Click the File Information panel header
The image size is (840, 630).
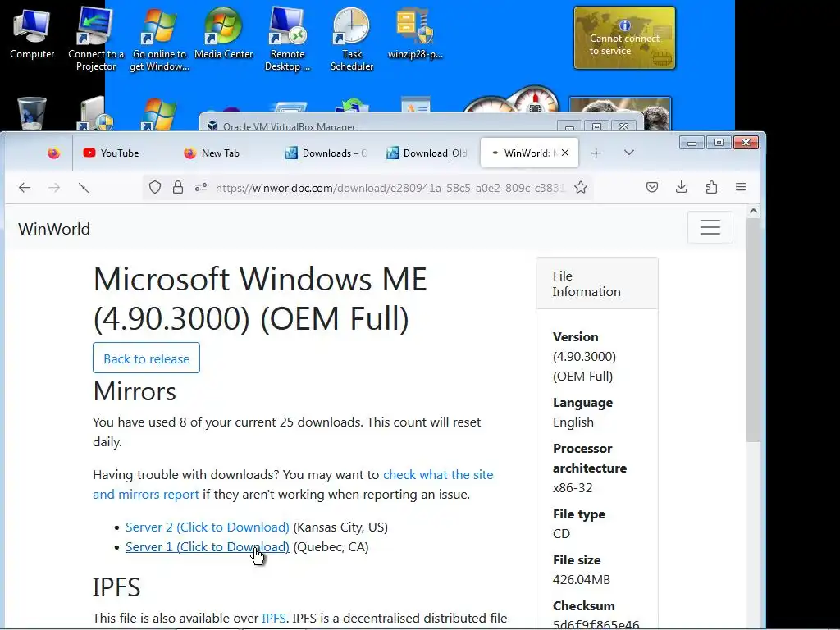coord(597,283)
